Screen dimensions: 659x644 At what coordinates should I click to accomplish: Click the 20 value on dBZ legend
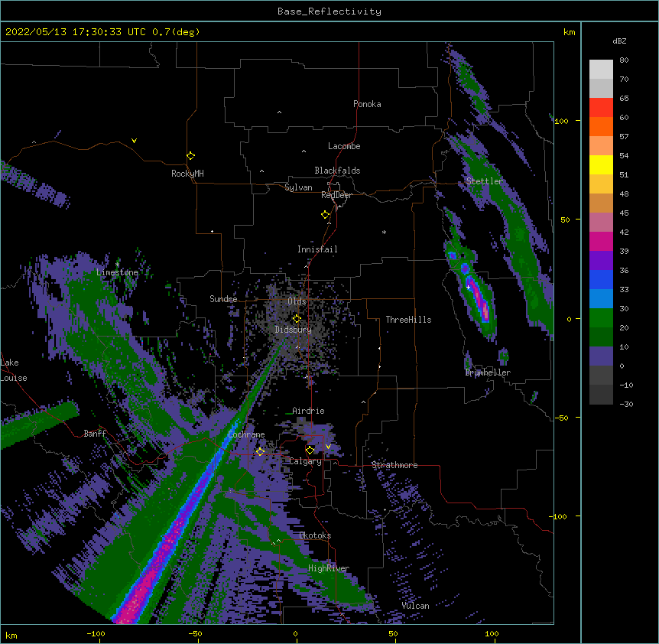624,328
